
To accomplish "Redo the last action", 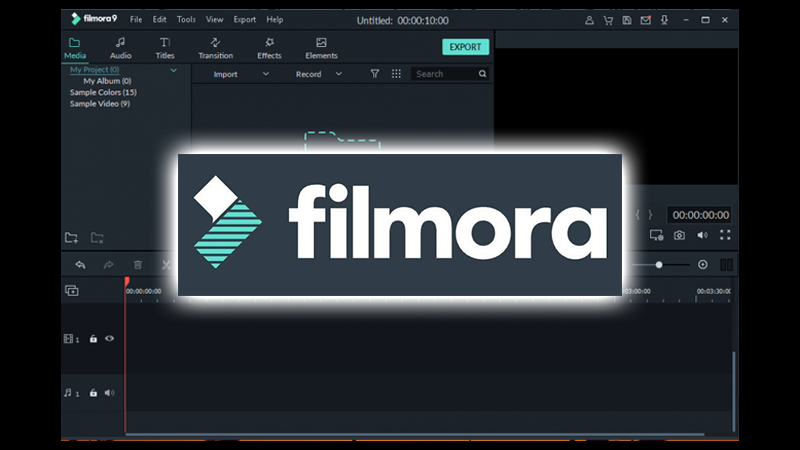I will [109, 265].
